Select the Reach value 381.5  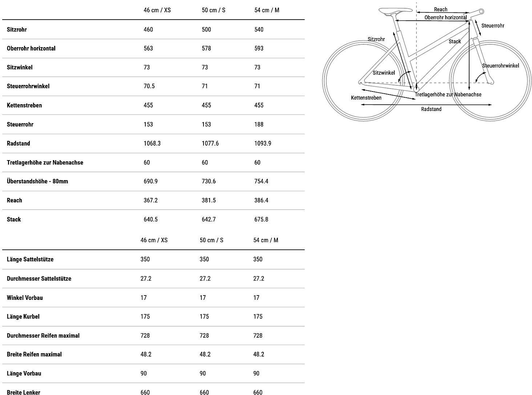(209, 200)
